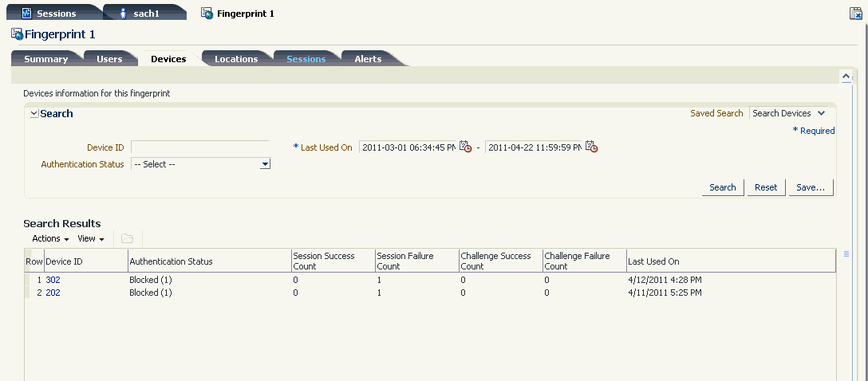This screenshot has width=868, height=381.
Task: Click the sach1 user icon
Action: [124, 13]
